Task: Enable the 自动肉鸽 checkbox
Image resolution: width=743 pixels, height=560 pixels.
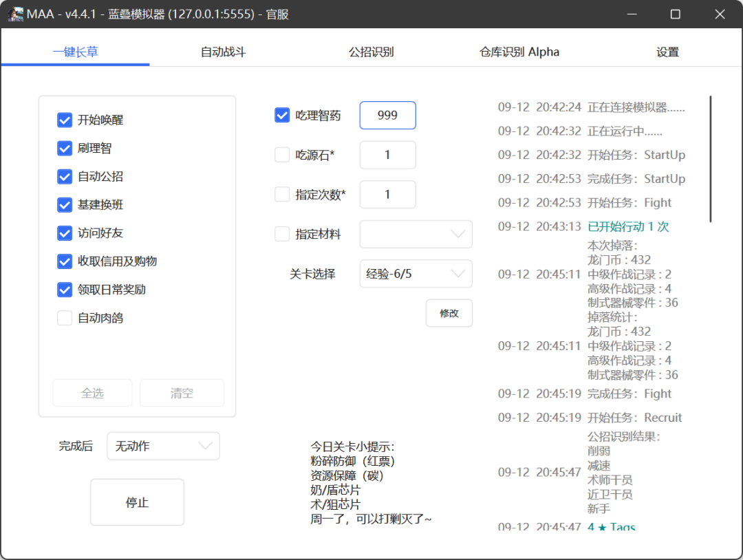Action: coord(65,318)
